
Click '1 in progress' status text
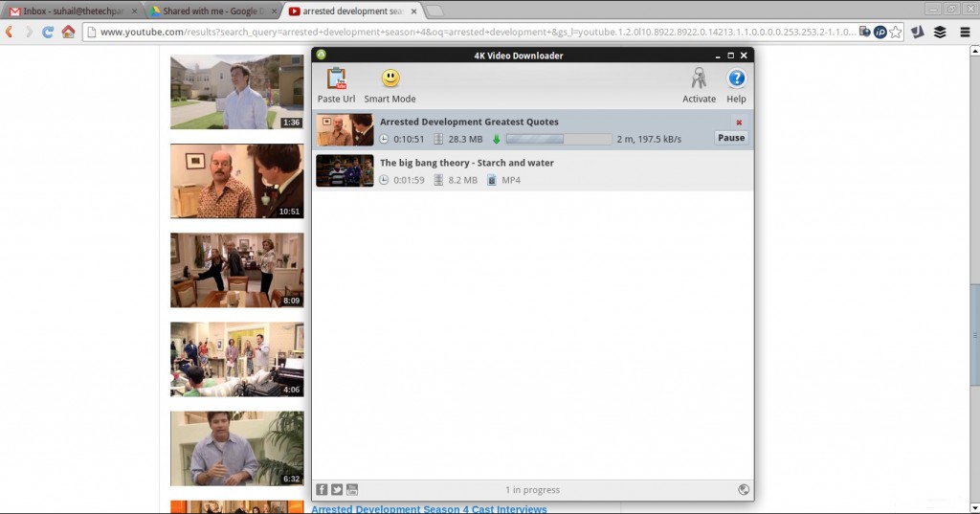[x=532, y=490]
